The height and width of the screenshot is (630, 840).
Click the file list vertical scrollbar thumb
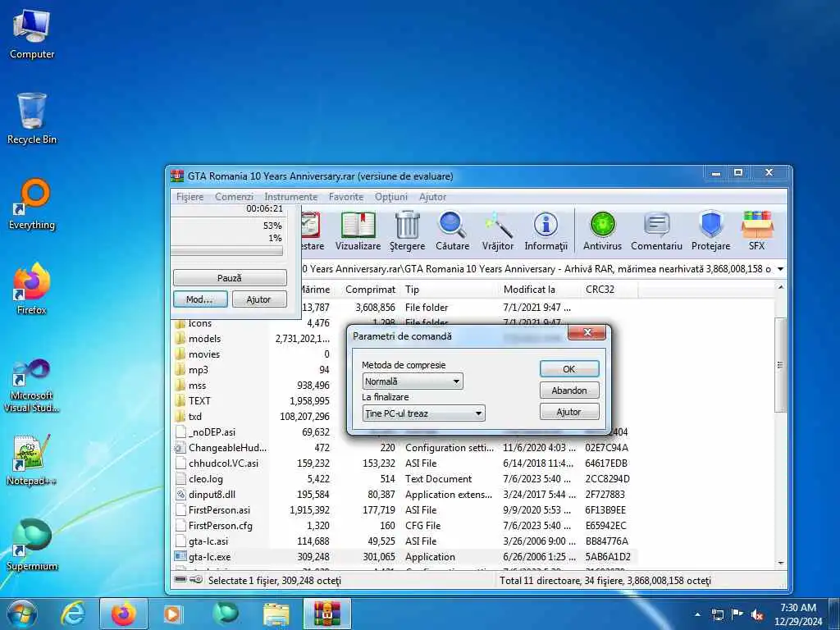[781, 365]
